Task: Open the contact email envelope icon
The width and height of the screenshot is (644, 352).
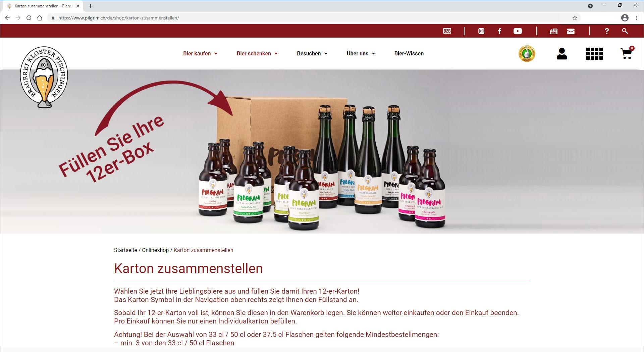Action: (x=571, y=31)
